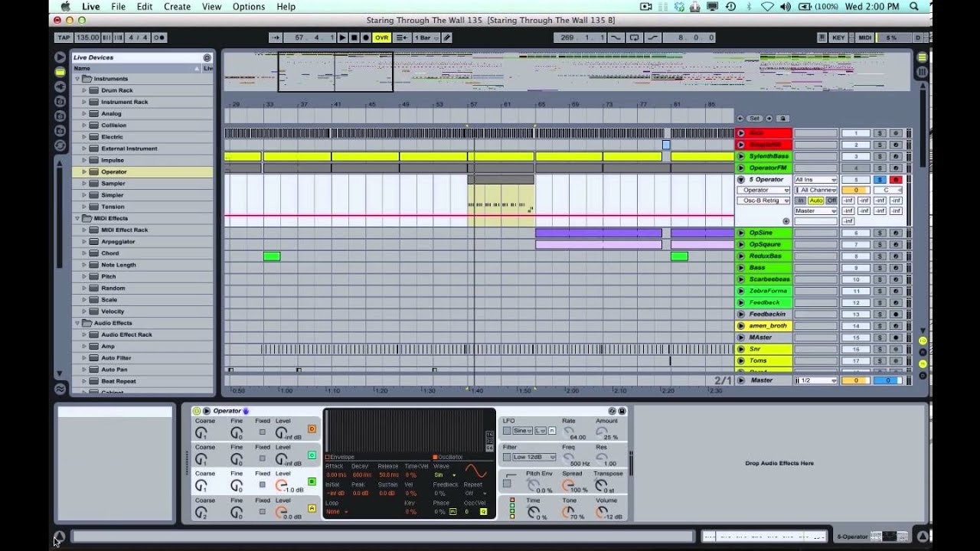Expand the Operator browser item
This screenshot has height=551, width=980.
(85, 171)
